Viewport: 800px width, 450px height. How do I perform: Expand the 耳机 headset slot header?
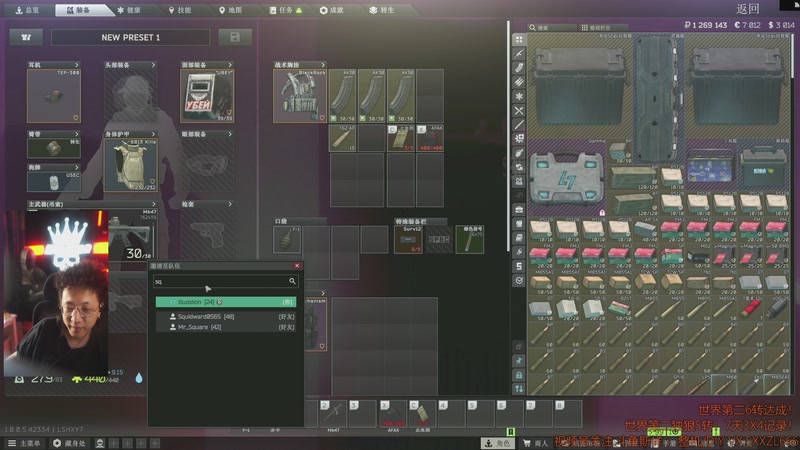[54, 65]
